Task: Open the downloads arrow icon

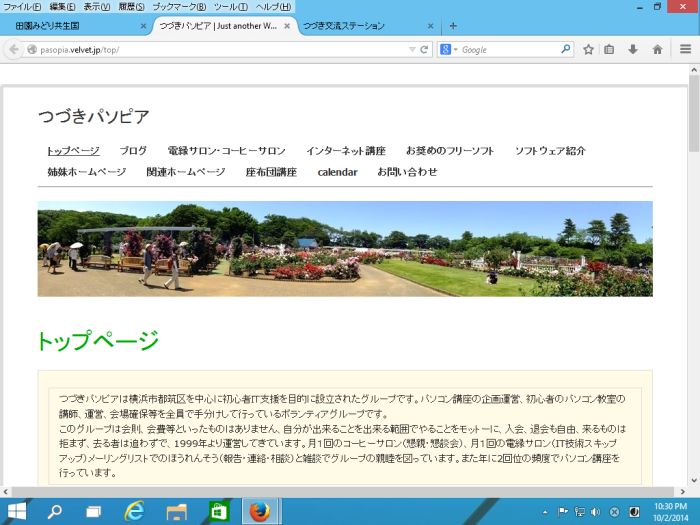Action: 633,49
